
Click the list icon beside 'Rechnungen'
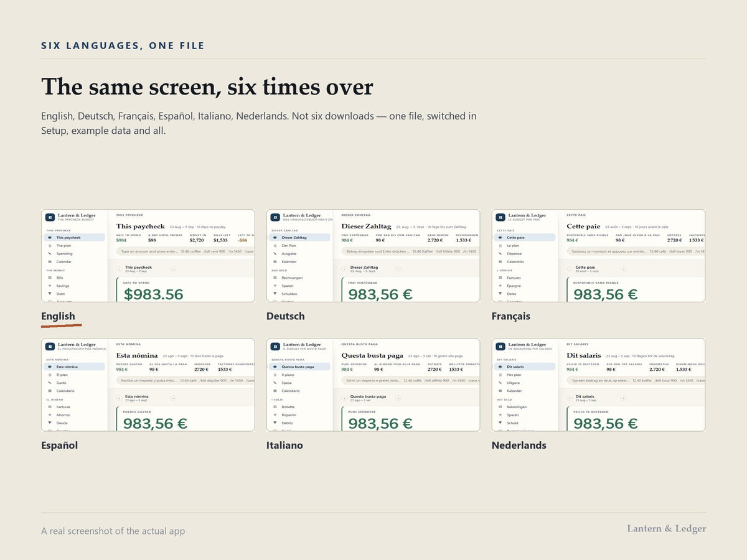click(275, 278)
